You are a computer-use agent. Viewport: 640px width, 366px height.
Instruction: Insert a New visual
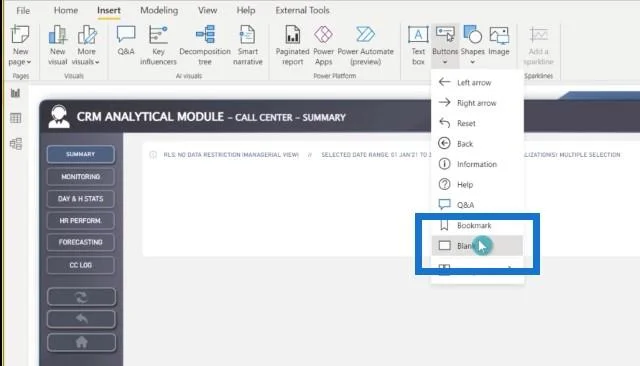[x=58, y=46]
